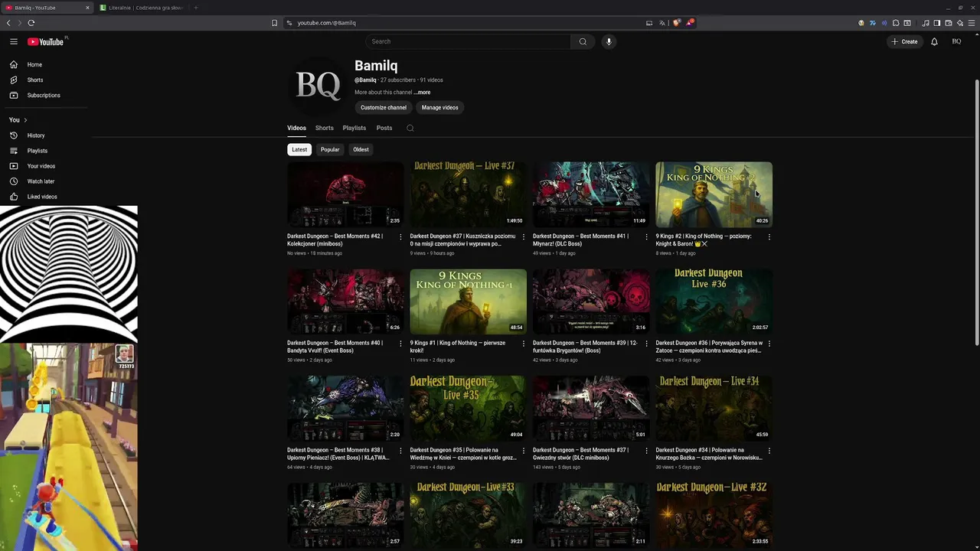
Task: Click the BQ channel avatar image
Action: pos(318,85)
